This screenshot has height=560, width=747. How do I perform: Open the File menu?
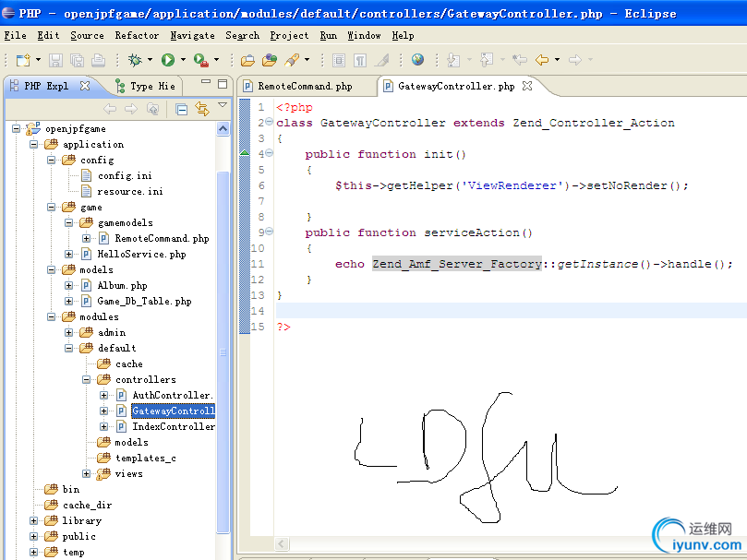point(16,36)
